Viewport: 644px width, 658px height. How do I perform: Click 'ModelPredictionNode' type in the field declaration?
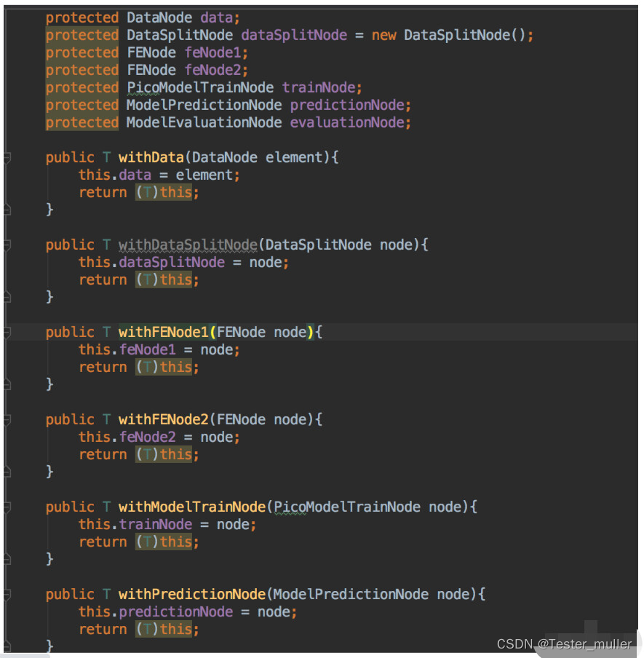click(x=204, y=105)
